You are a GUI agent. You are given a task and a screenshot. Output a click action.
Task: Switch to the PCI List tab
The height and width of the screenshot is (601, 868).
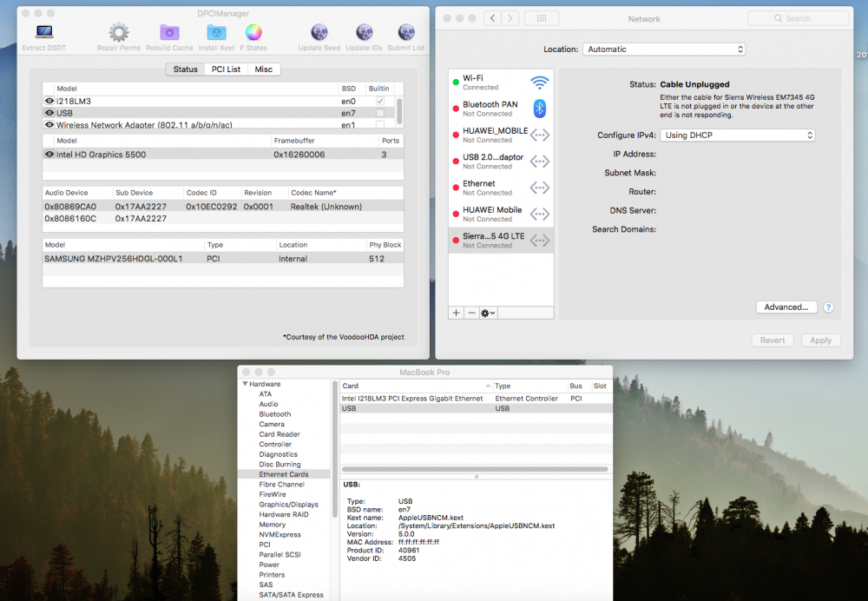[x=226, y=69]
